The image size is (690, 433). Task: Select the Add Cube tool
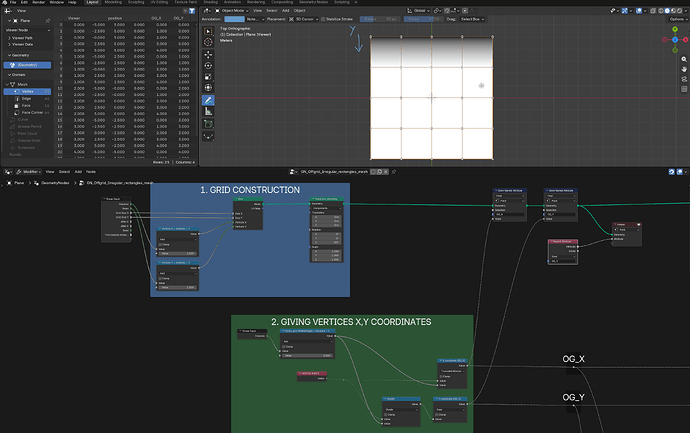pos(208,124)
